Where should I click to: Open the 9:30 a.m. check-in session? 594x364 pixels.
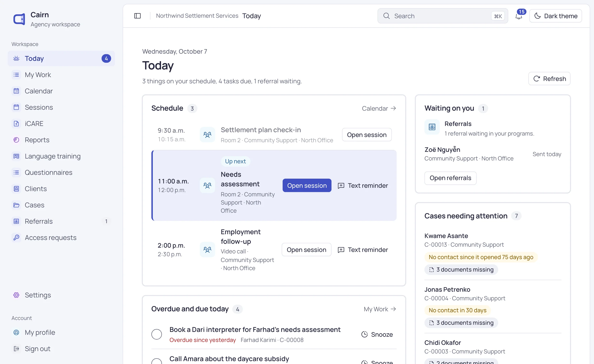tap(367, 135)
